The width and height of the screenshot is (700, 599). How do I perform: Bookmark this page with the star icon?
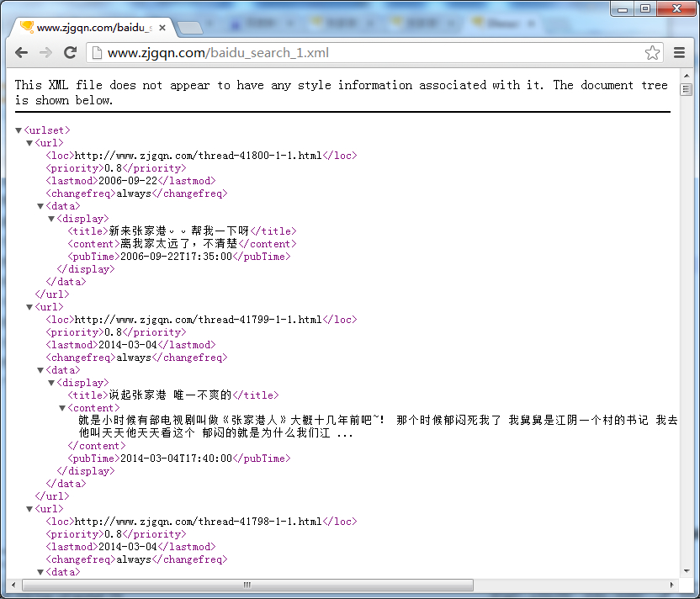click(652, 53)
